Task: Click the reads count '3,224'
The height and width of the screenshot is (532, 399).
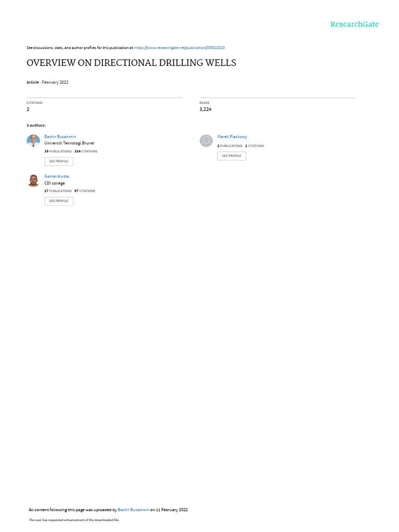Action: 205,109
